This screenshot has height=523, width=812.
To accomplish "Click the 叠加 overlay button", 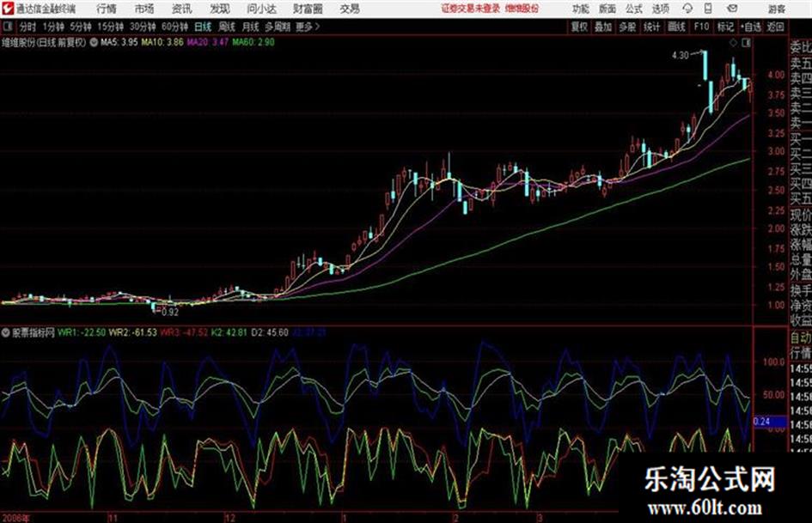I will (x=603, y=27).
